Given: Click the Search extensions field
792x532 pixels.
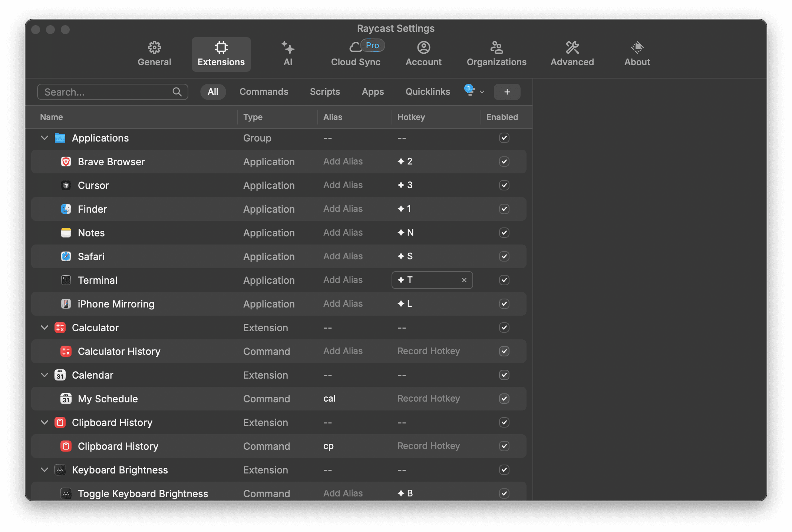Looking at the screenshot, I should pos(113,92).
